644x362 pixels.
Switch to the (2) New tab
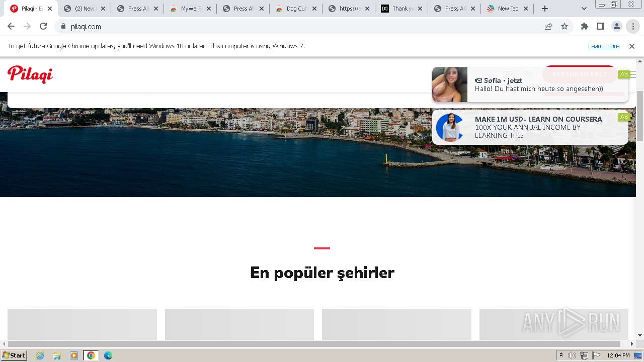coord(85,9)
